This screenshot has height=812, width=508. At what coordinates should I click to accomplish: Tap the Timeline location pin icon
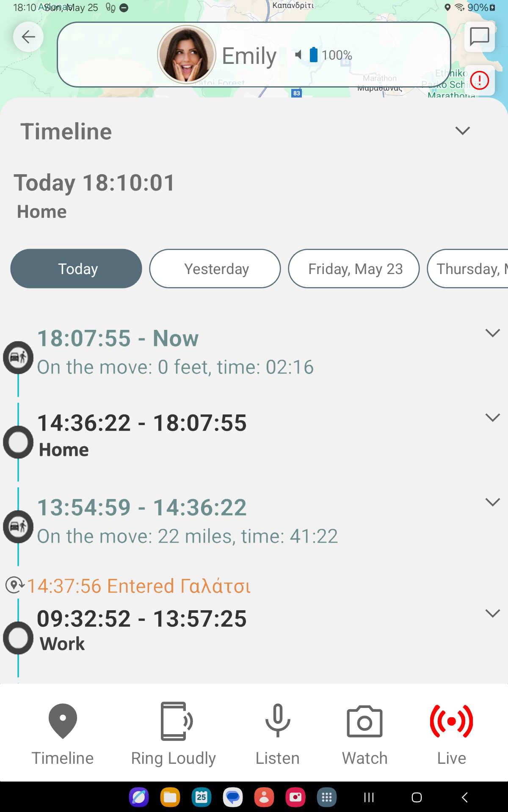tap(63, 721)
